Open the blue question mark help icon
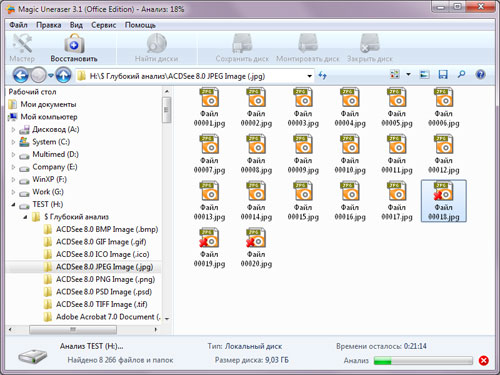Image resolution: width=500 pixels, height=375 pixels. click(480, 74)
